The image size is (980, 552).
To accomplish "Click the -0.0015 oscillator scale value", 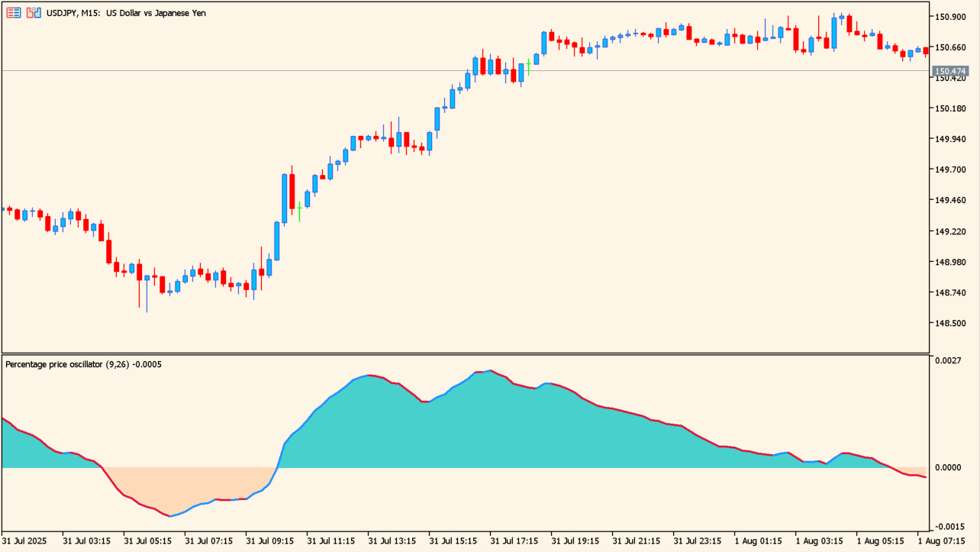I will click(948, 527).
